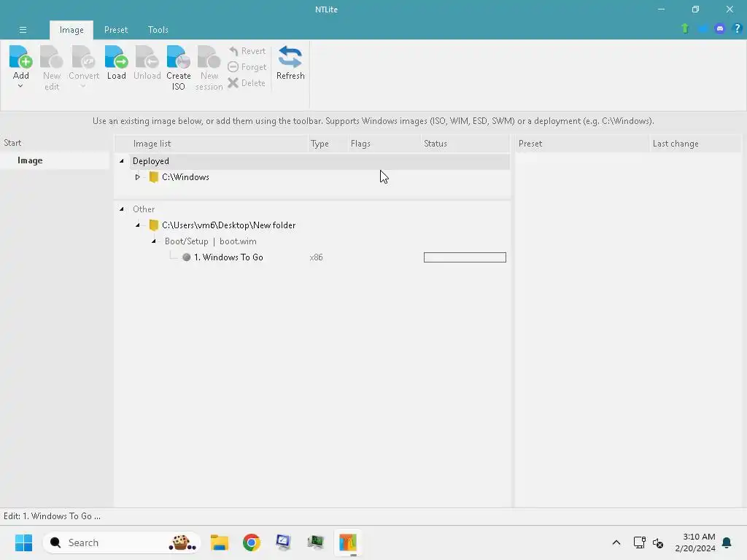Image resolution: width=747 pixels, height=560 pixels.
Task: Click the Forget button
Action: coord(247,67)
